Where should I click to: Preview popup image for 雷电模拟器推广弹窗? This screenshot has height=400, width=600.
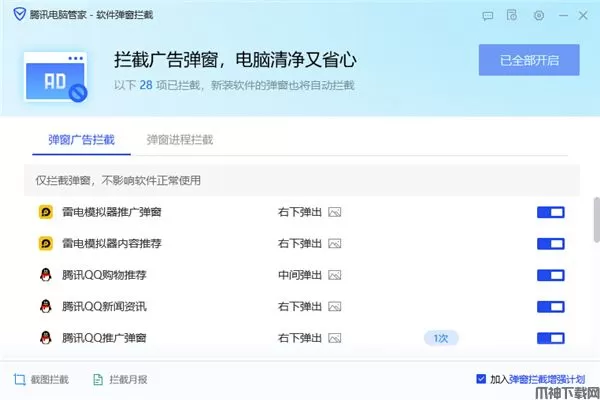(x=334, y=212)
